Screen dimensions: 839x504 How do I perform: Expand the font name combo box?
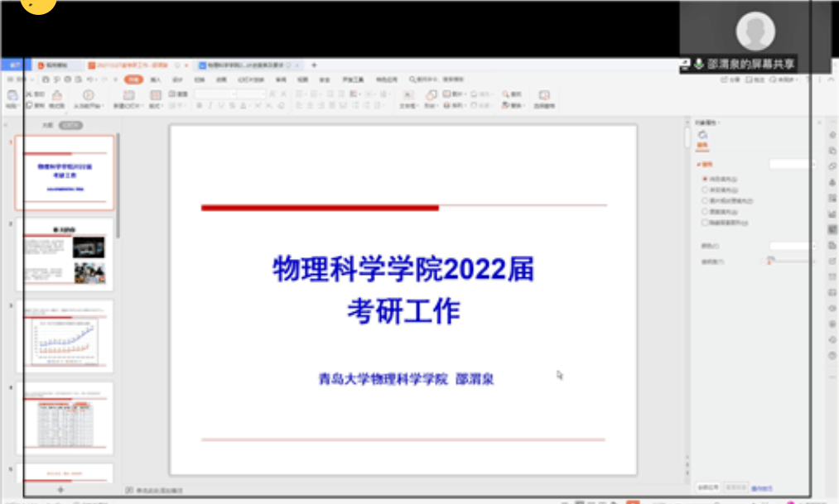click(x=234, y=94)
